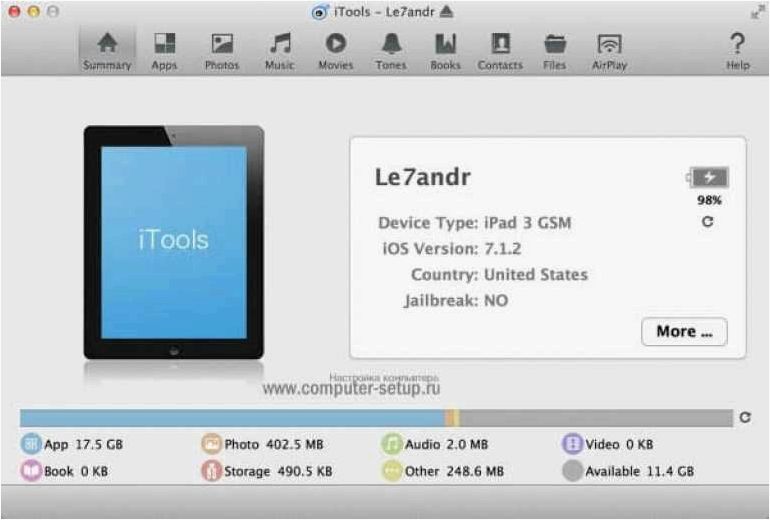Open the Movies section
The width and height of the screenshot is (770, 520).
pyautogui.click(x=336, y=52)
